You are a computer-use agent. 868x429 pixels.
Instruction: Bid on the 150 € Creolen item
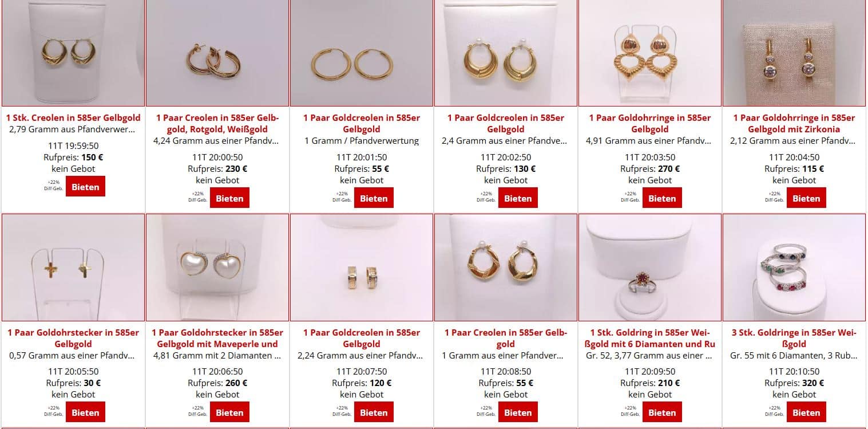coord(85,187)
